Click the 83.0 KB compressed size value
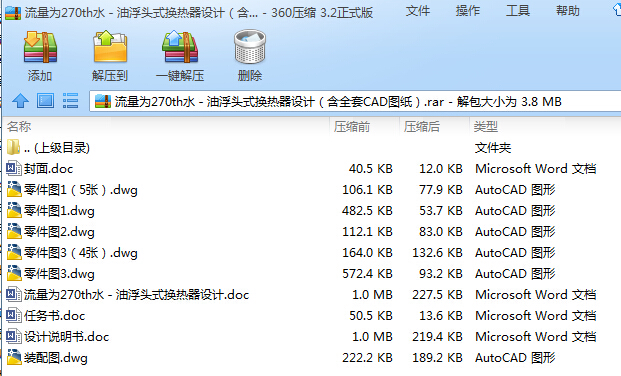621x376 pixels. pyautogui.click(x=441, y=232)
